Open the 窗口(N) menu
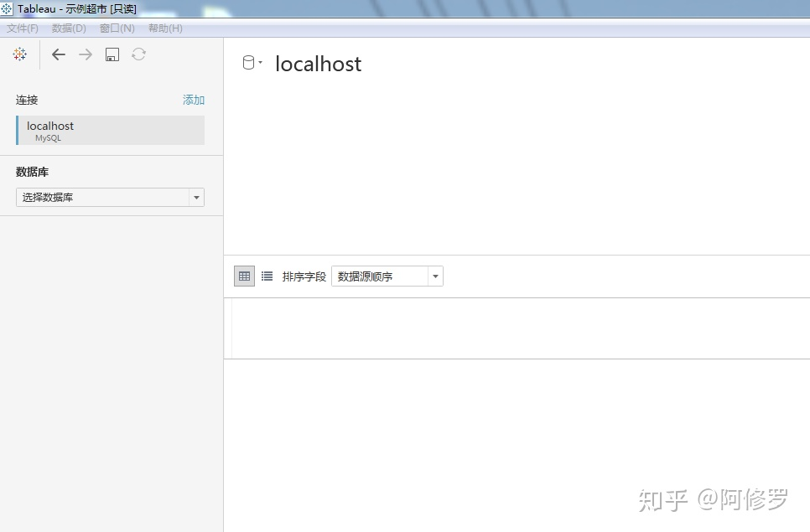This screenshot has height=532, width=810. (x=117, y=28)
